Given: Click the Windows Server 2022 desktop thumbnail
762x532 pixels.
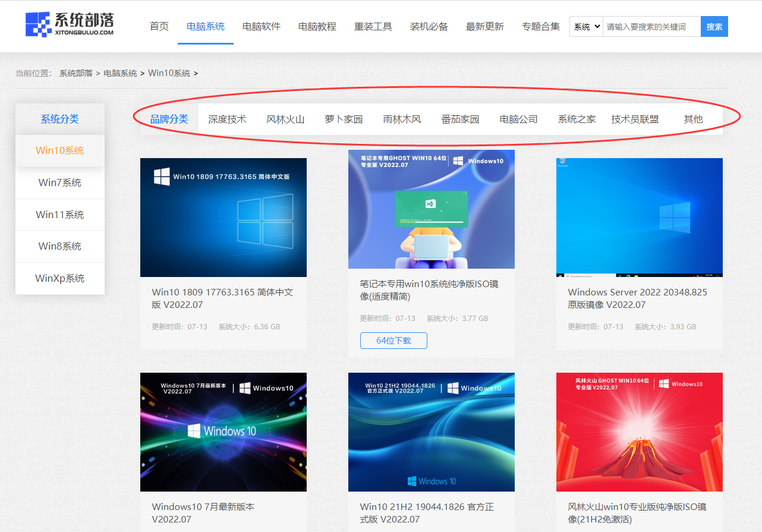Looking at the screenshot, I should (x=639, y=217).
